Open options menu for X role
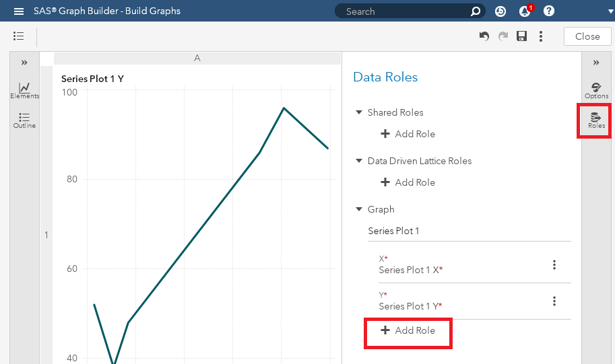615x364 pixels. [x=554, y=265]
